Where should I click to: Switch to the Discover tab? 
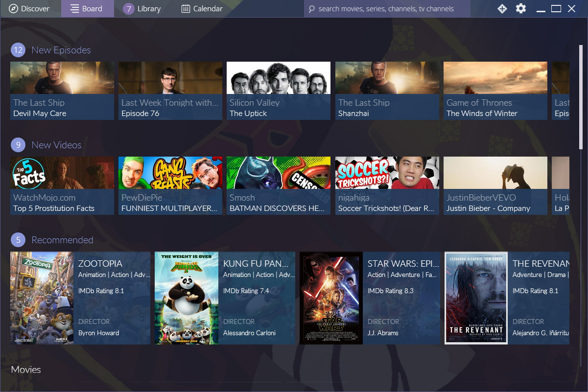point(30,9)
